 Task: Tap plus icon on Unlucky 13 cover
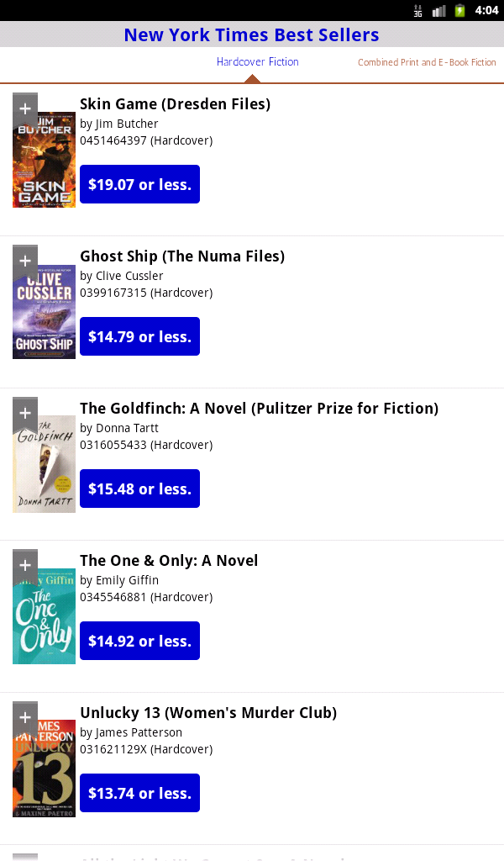[x=25, y=717]
